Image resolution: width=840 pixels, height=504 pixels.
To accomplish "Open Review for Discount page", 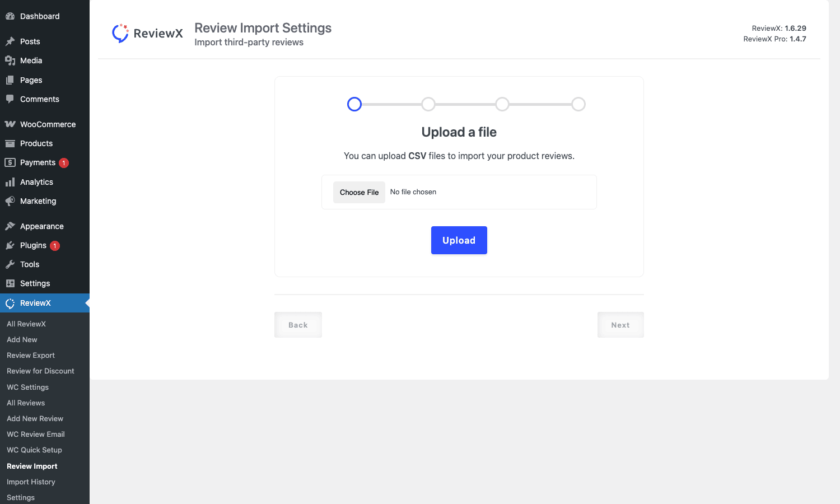I will click(40, 371).
